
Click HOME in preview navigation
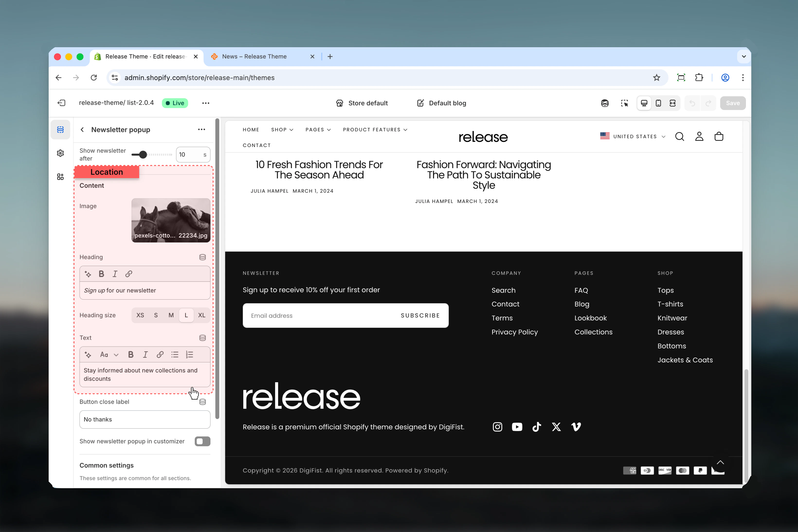(251, 130)
